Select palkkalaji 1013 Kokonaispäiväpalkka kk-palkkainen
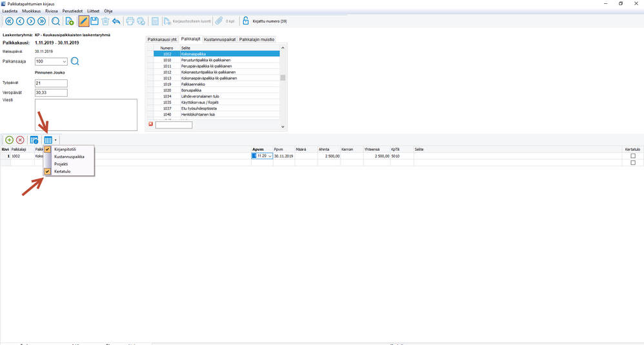 coord(216,78)
